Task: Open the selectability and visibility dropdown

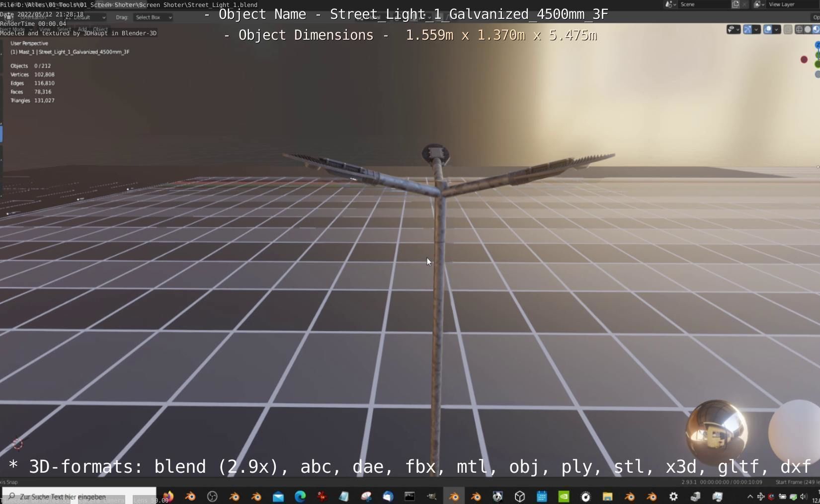Action: tap(734, 30)
